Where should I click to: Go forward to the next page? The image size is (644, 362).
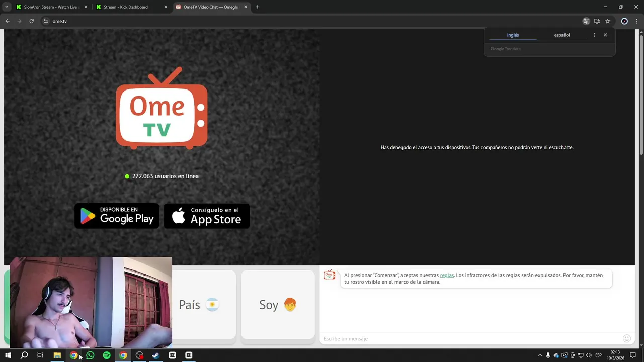(19, 21)
